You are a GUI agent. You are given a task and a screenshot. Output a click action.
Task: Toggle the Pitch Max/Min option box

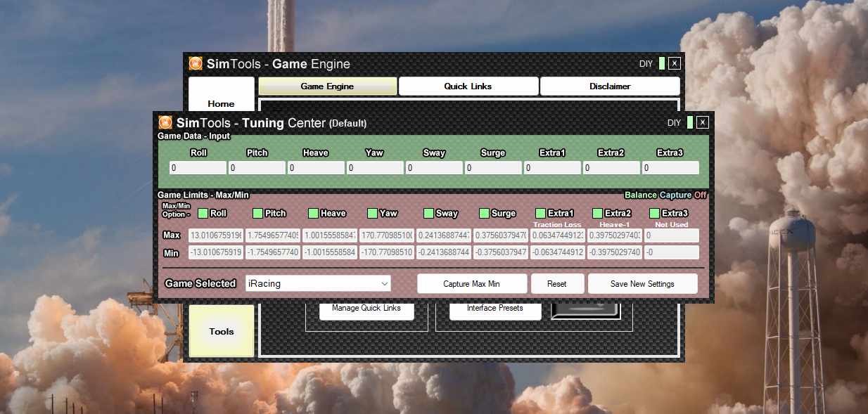coord(257,213)
